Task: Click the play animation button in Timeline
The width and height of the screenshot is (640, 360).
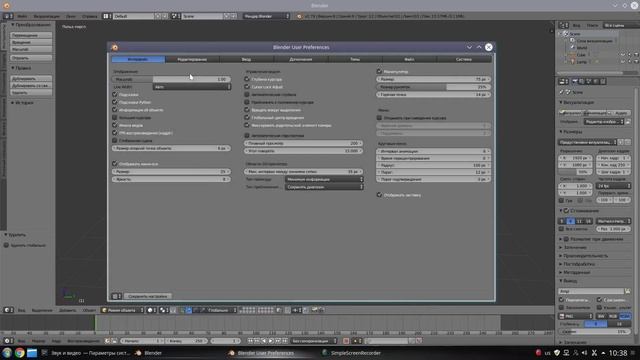Action: pos(271,341)
